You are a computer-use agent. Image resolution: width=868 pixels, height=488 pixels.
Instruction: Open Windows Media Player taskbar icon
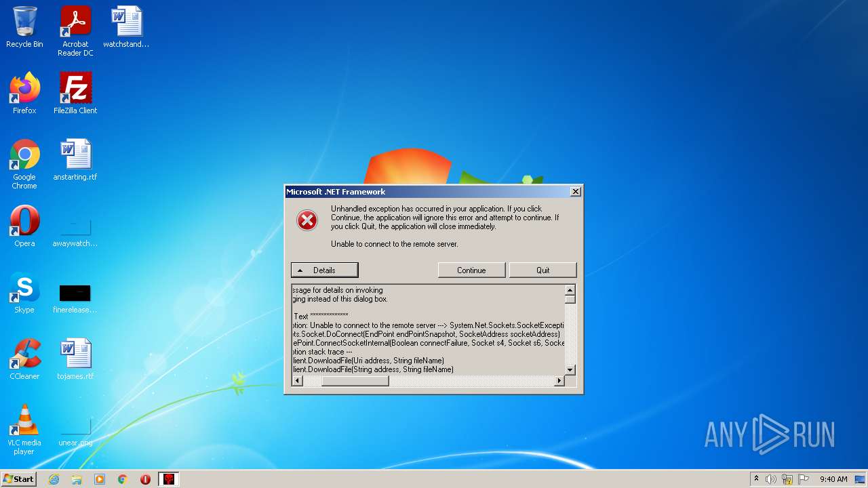coord(100,479)
